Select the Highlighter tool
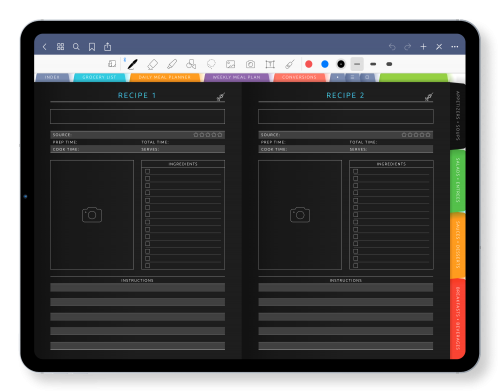This screenshot has height=392, width=500. [172, 64]
